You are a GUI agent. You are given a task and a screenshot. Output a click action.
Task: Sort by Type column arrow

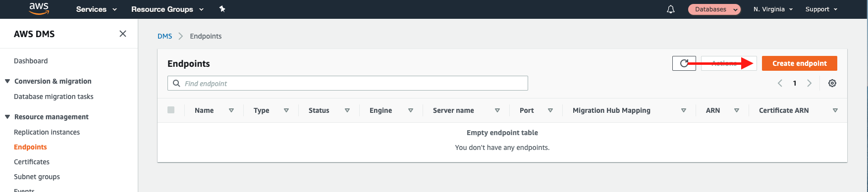coord(286,110)
